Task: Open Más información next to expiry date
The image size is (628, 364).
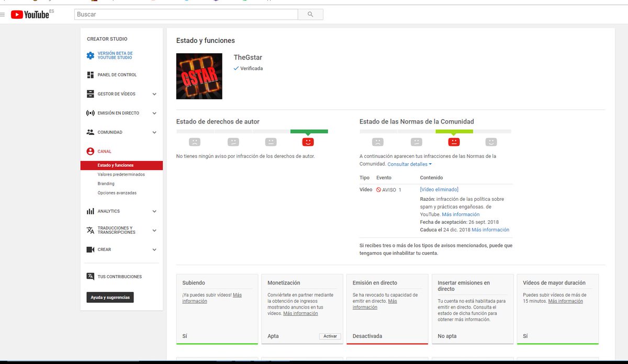Action: (x=490, y=230)
